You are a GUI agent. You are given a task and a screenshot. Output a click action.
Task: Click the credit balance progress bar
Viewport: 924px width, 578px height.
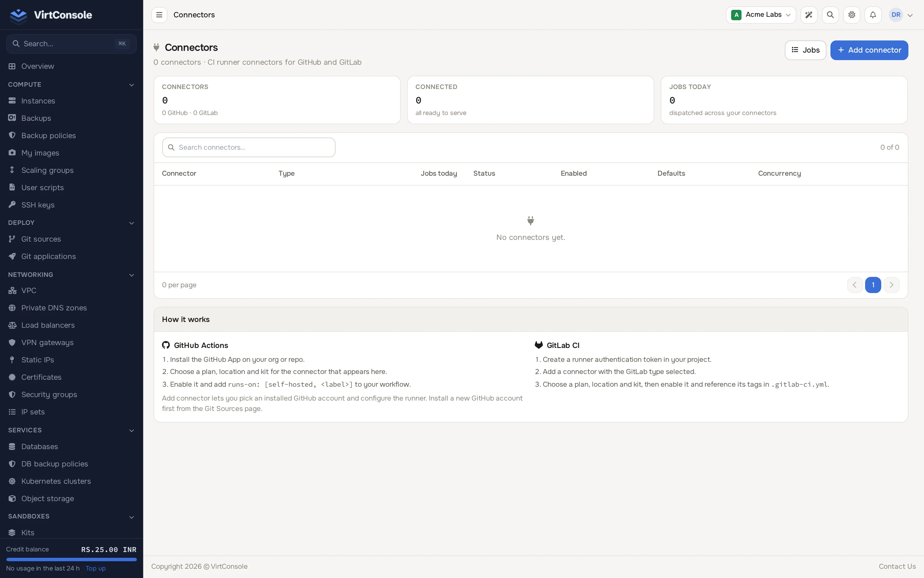click(71, 560)
